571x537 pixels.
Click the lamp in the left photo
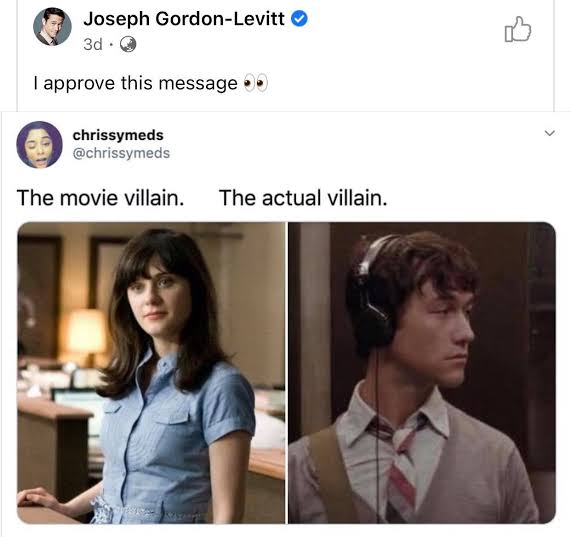click(86, 333)
